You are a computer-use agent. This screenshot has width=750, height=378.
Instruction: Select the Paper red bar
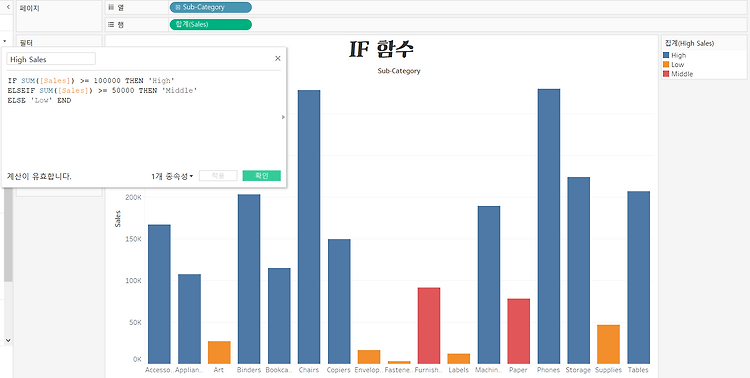point(518,331)
